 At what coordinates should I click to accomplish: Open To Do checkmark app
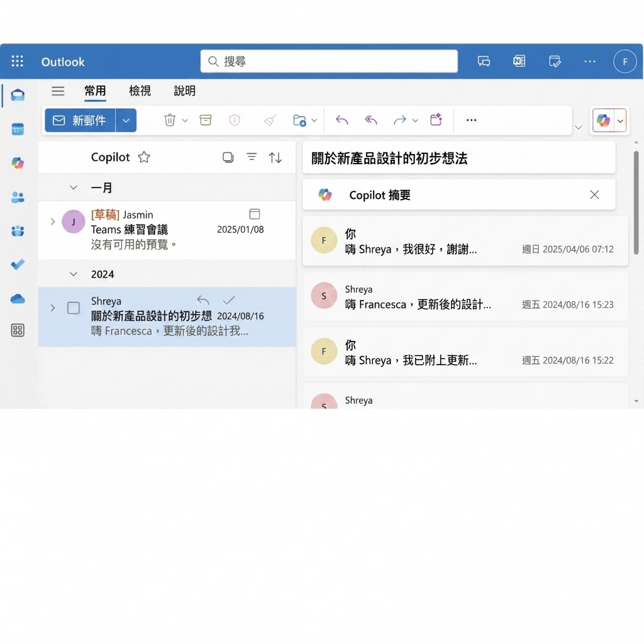[18, 265]
